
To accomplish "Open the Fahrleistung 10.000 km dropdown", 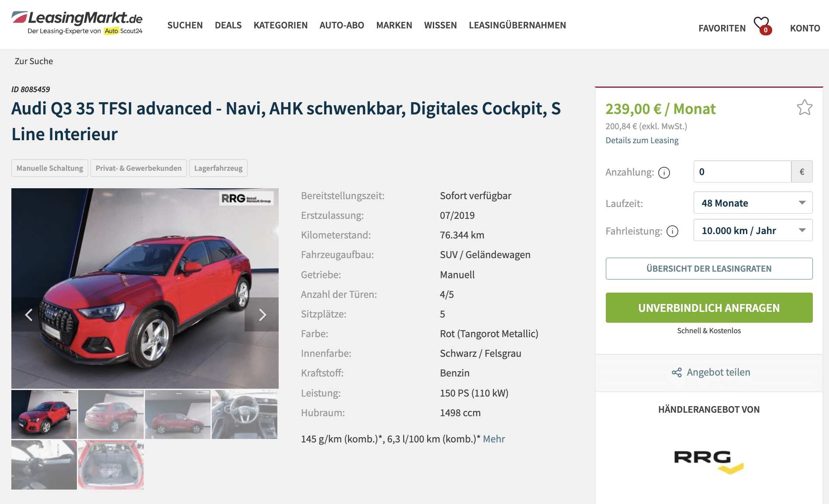I will click(x=753, y=230).
